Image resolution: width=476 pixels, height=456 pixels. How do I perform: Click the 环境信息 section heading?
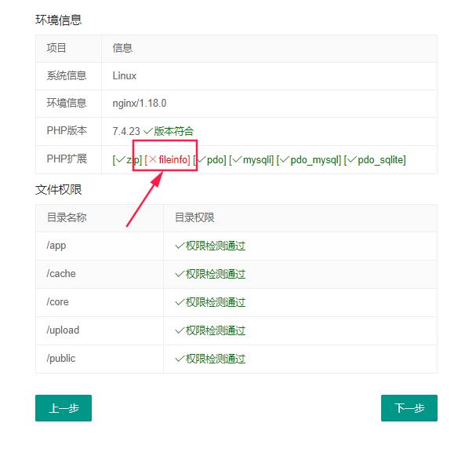coord(58,20)
